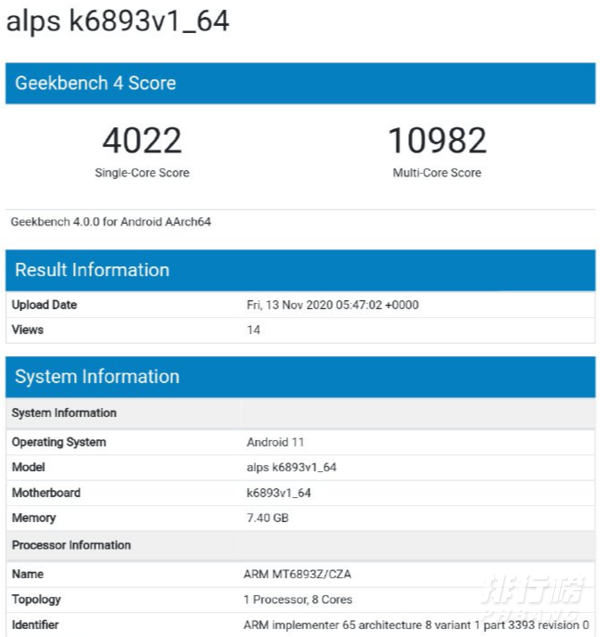Click the page title alps k6893v1_64
600x637 pixels.
(118, 22)
